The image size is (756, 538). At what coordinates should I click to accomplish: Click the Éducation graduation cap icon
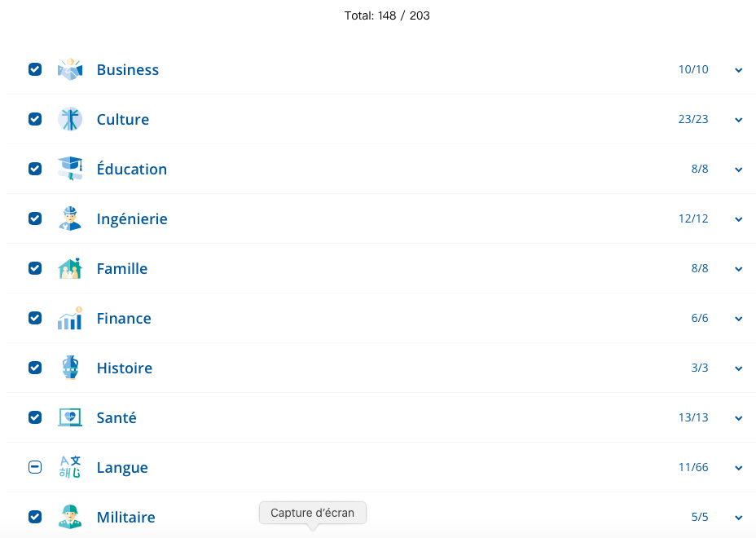pos(70,170)
